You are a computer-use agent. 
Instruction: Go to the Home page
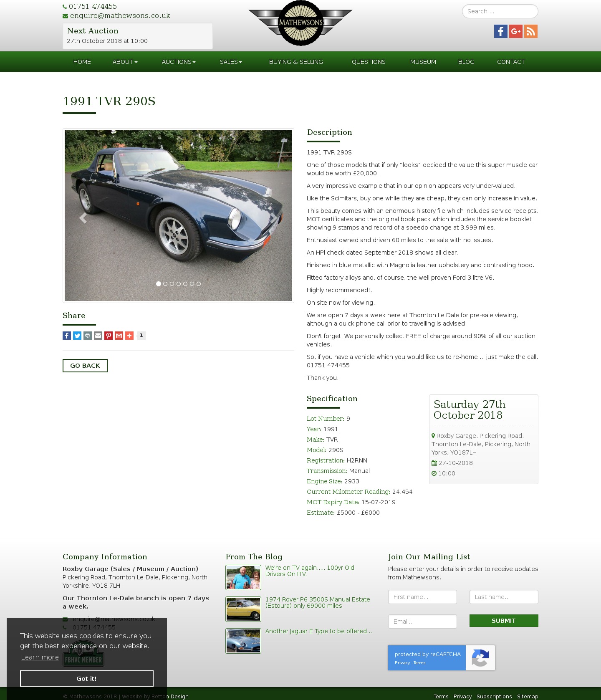(82, 62)
